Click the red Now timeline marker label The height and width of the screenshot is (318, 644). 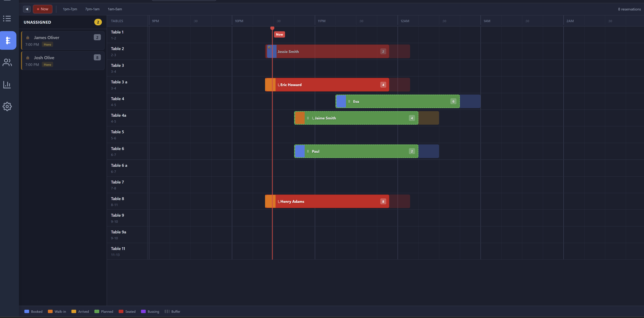(x=279, y=35)
